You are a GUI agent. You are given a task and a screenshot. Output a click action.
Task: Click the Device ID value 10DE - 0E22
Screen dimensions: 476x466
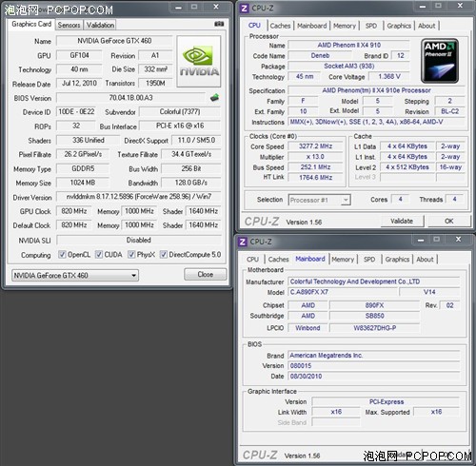[76, 111]
